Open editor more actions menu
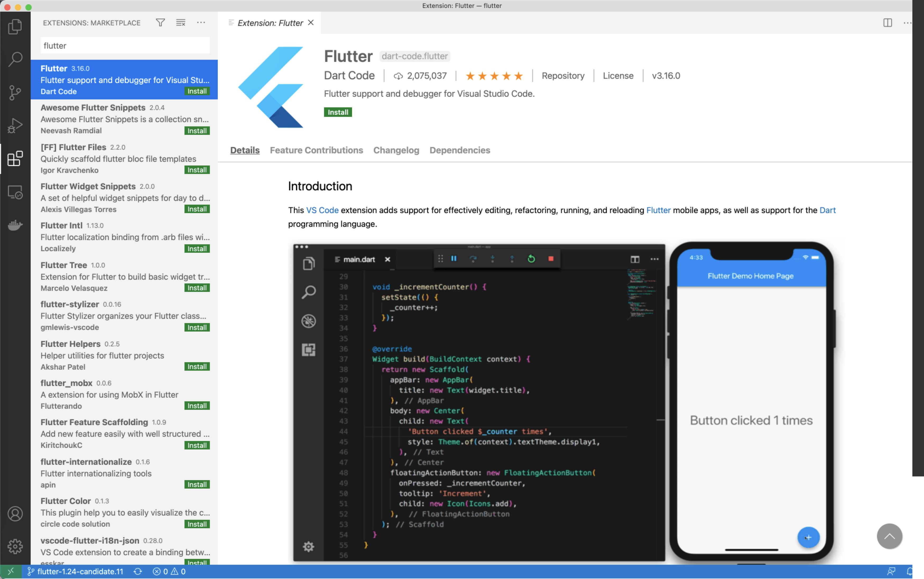Screen dimensions: 924x579 pos(907,22)
